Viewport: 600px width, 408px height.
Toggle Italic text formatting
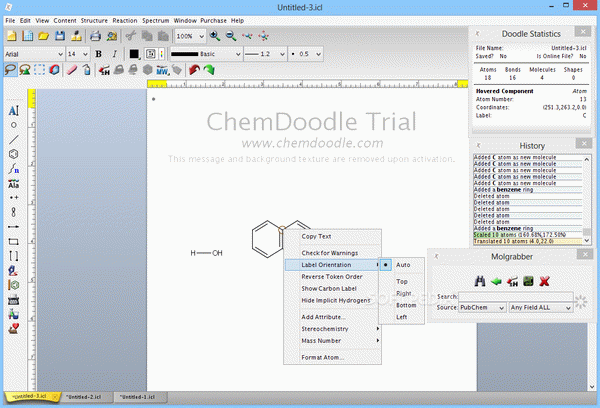tap(114, 54)
